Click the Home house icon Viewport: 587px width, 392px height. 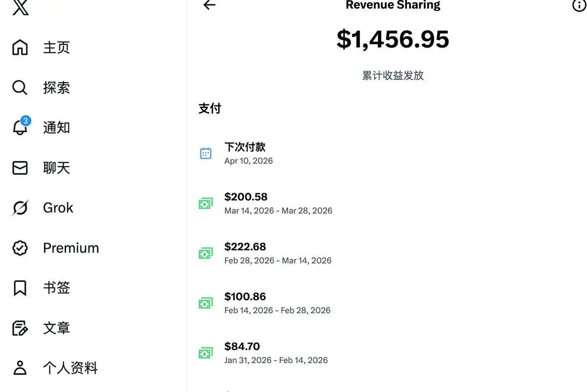(20, 47)
